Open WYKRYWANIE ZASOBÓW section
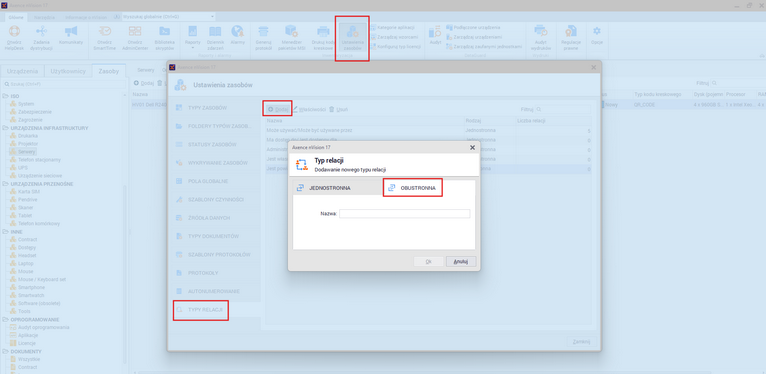 pos(214,163)
